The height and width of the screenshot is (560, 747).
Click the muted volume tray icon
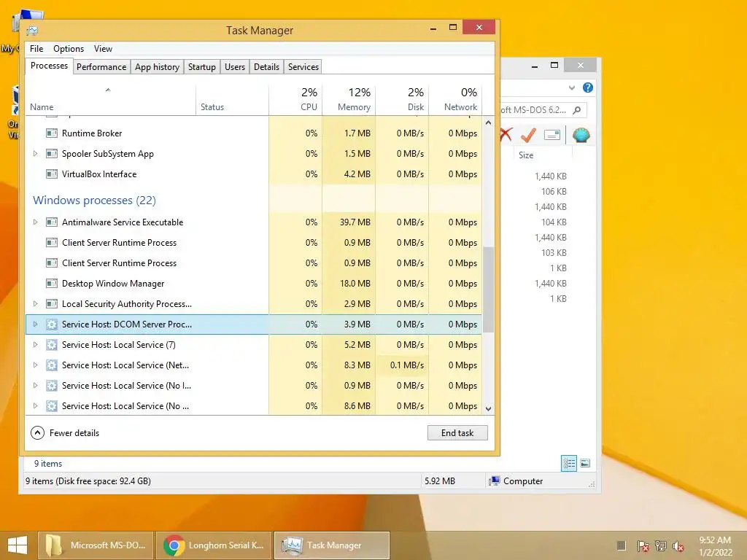click(678, 545)
